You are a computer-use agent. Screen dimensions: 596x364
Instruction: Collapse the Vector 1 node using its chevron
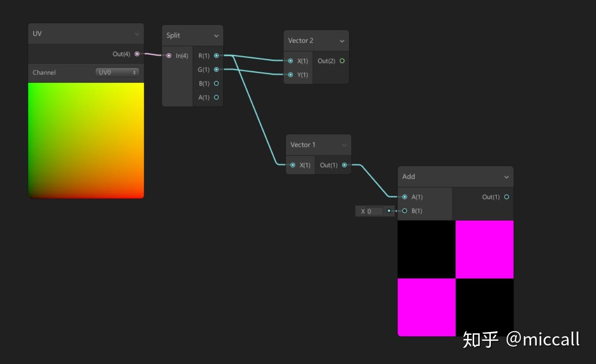345,144
